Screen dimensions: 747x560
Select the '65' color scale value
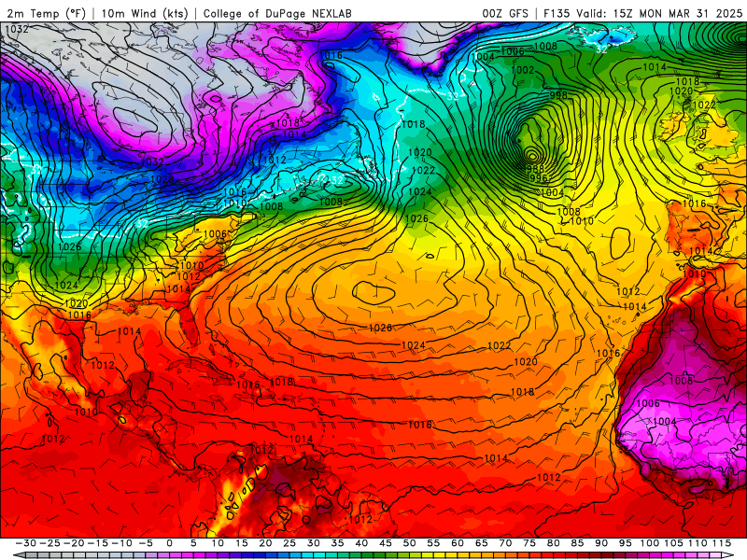(x=481, y=543)
